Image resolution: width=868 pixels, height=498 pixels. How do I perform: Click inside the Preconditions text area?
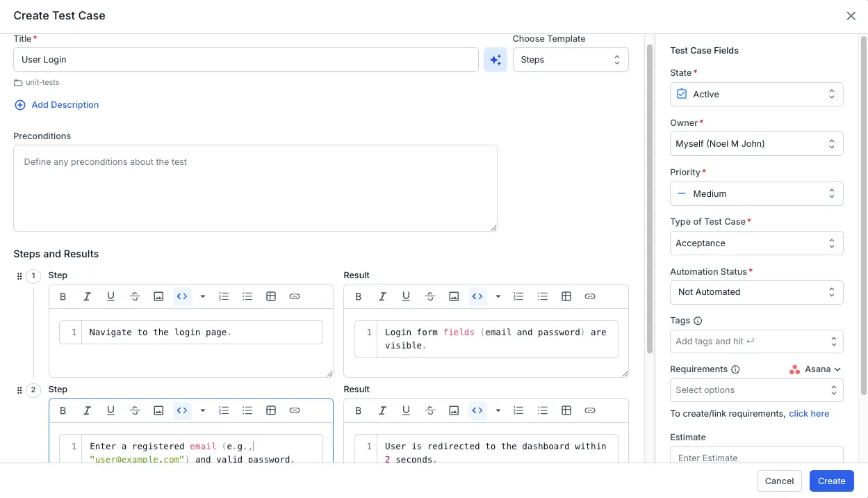pos(255,188)
